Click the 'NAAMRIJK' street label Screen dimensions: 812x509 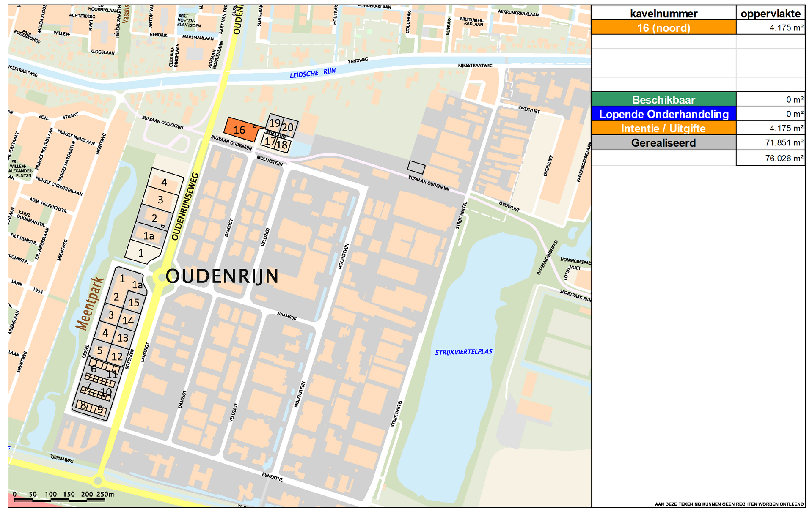click(x=287, y=316)
